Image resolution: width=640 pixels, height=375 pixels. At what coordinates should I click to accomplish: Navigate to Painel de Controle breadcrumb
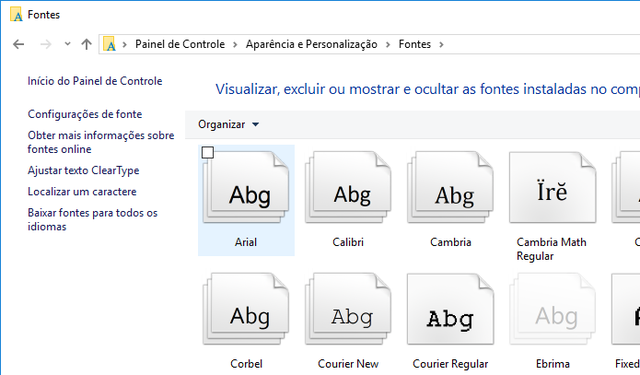point(180,44)
